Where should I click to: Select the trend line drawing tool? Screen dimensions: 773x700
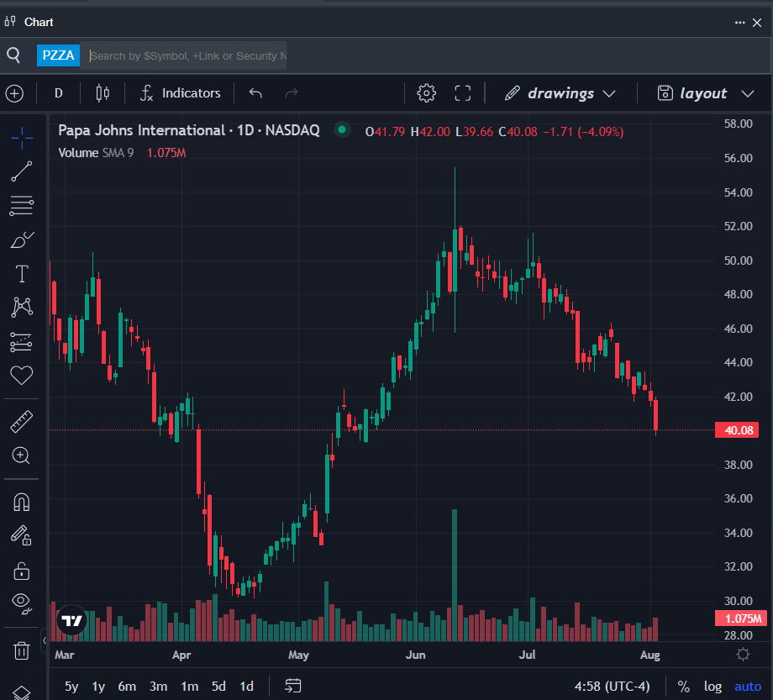pos(22,171)
